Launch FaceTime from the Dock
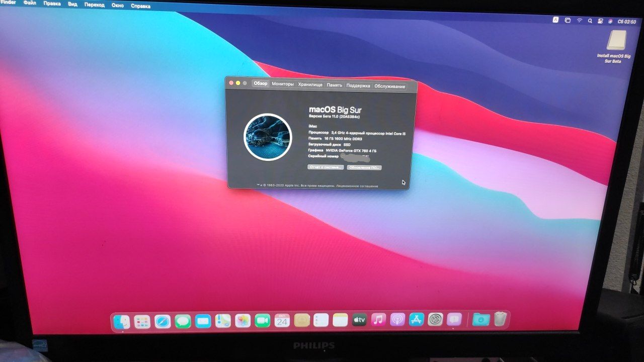The image size is (644, 362). point(263,321)
